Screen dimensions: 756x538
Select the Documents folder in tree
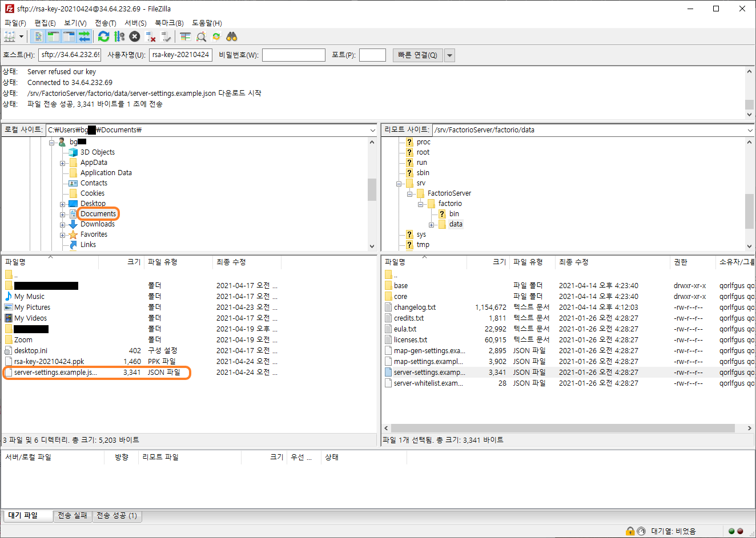pyautogui.click(x=98, y=214)
